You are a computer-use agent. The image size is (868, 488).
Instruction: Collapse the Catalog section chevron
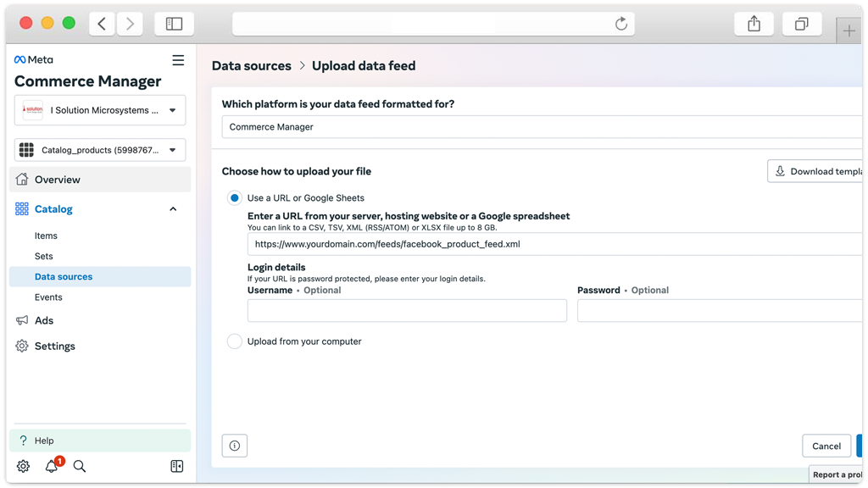click(x=173, y=209)
